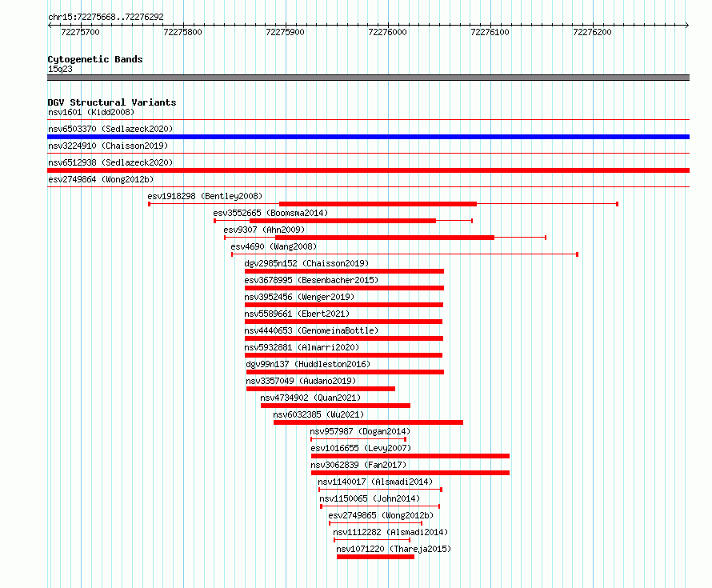The height and width of the screenshot is (588, 712).
Task: Open dgv2985n152 (Chaisson2019) label
Action: pyautogui.click(x=306, y=263)
